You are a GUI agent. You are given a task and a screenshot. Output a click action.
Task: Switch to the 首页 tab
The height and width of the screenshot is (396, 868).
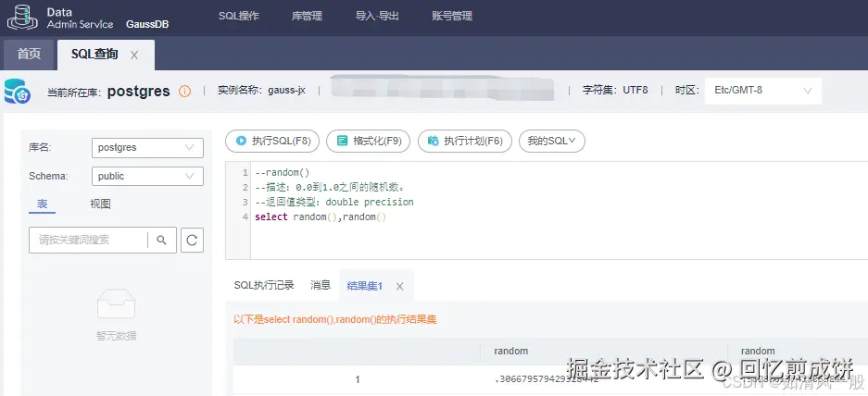[x=29, y=55]
